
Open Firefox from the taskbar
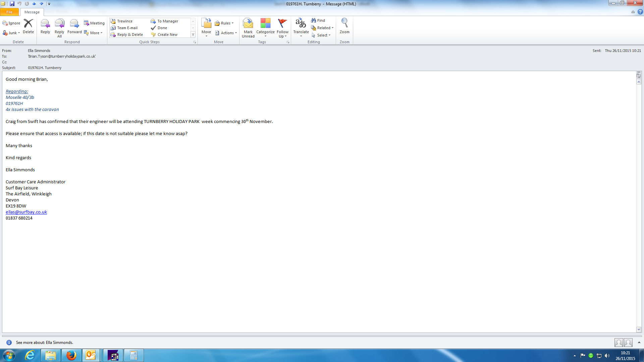pyautogui.click(x=71, y=355)
